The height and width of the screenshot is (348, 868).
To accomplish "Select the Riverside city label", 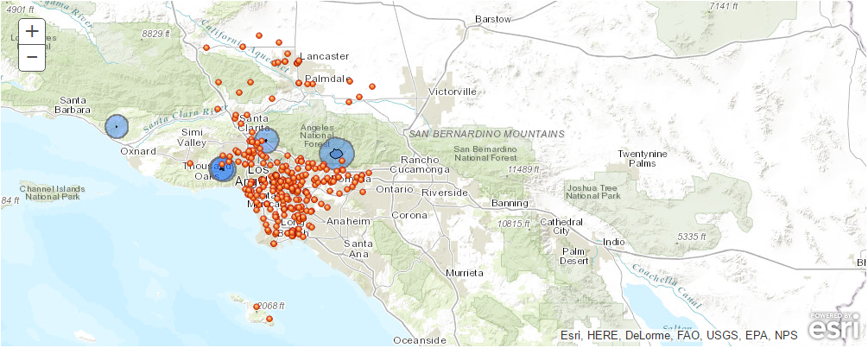I will 444,192.
